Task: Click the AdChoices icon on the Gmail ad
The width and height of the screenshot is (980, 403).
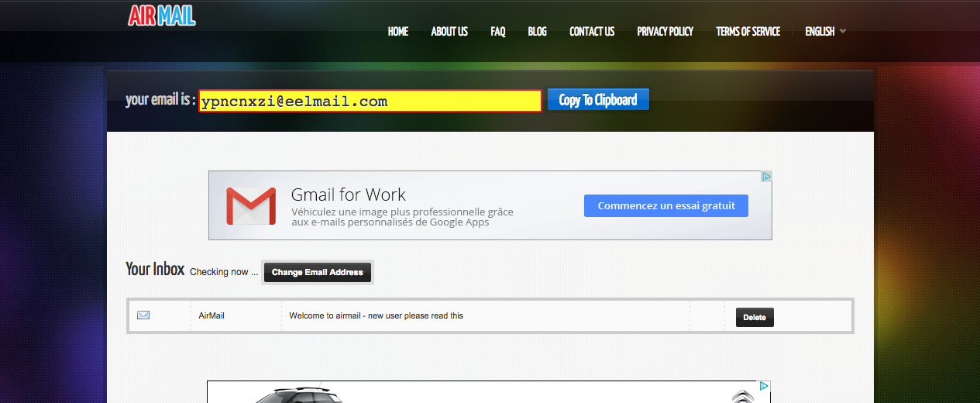Action: [x=765, y=177]
